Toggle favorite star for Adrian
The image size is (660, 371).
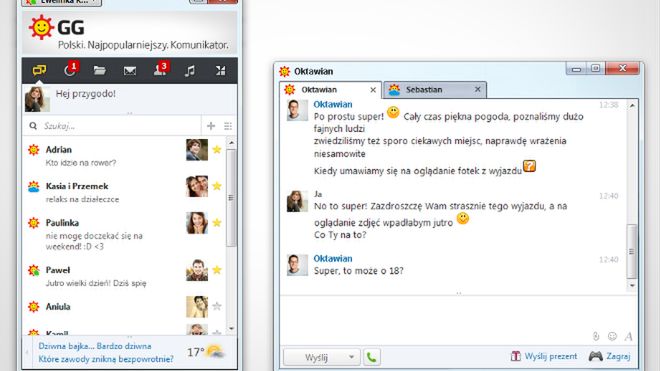click(217, 149)
